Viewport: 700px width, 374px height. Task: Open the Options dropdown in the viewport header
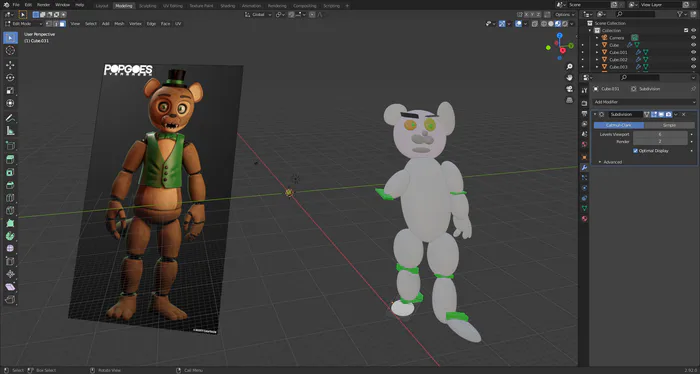tap(565, 15)
